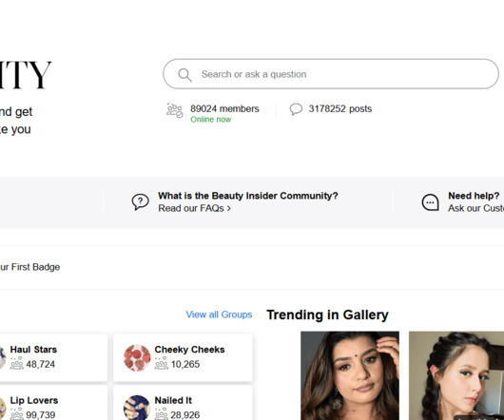This screenshot has width=504, height=420.
Task: Click Lip Lovers '99,739' count
Action: click(41, 415)
